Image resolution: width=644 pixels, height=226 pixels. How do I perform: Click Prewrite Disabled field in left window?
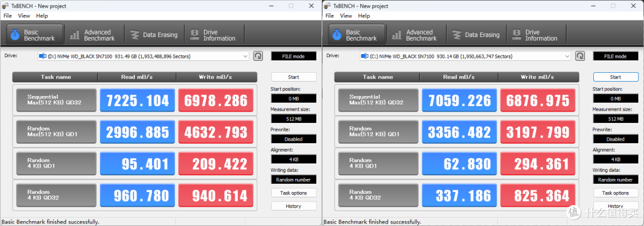point(293,139)
